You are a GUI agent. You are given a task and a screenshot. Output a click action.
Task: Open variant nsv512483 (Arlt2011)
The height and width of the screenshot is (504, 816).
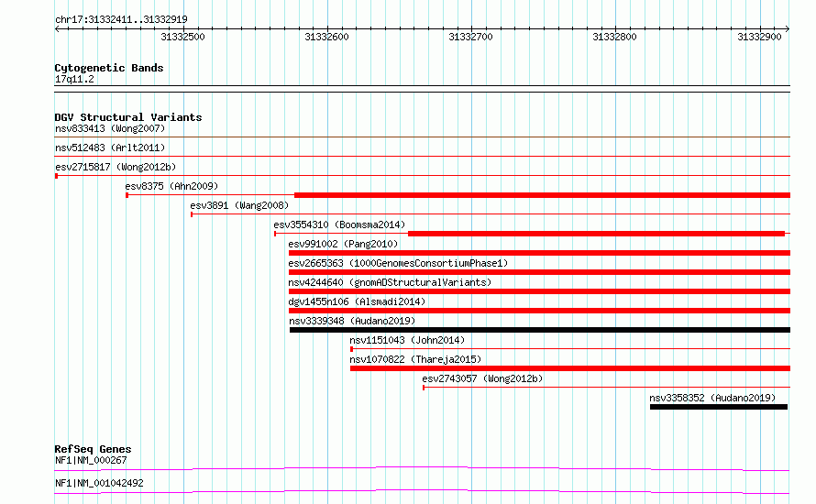110,148
